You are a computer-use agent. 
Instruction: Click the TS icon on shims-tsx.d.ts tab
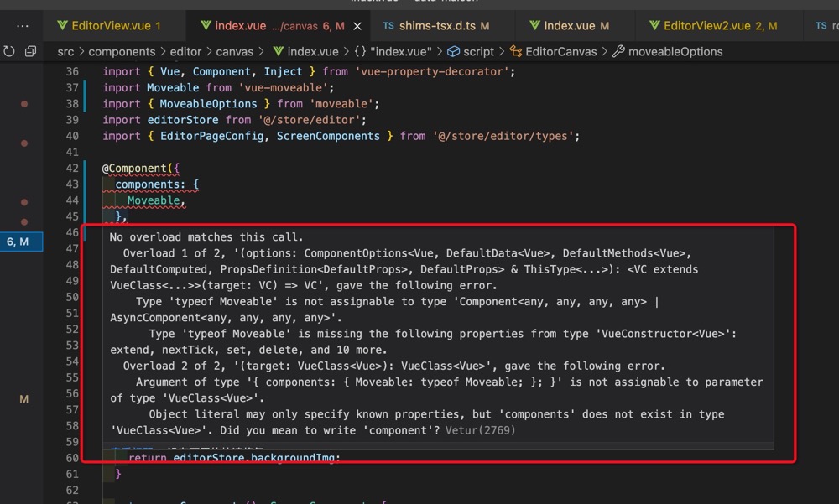(388, 25)
